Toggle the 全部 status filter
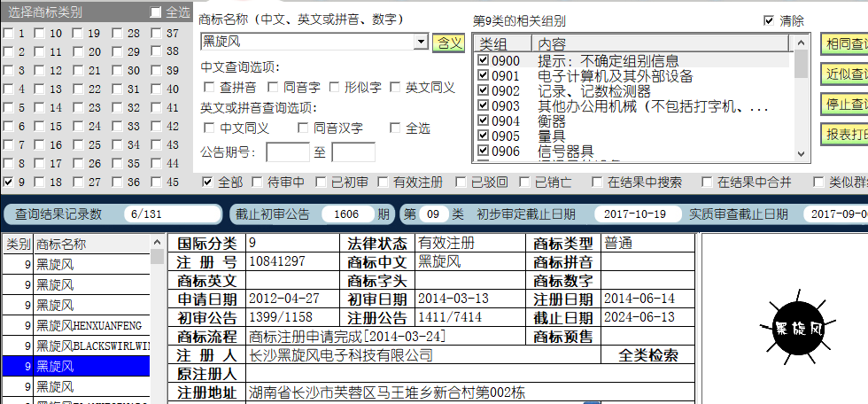Screen dimensions: 868x404 click(207, 183)
